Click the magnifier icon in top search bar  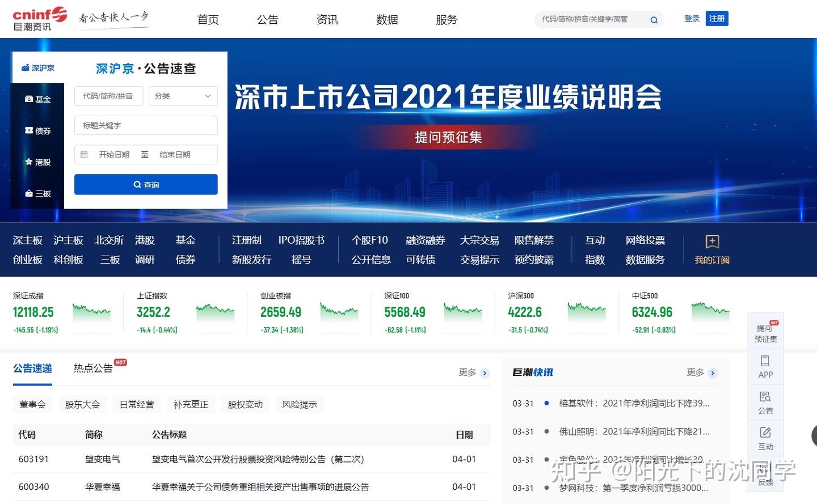(654, 19)
